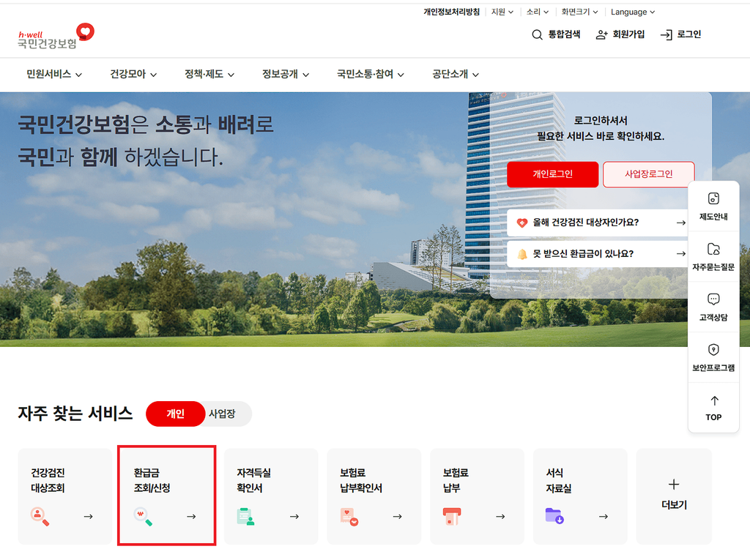Viewport: 750px width, 560px height.
Task: Click 로그인 text in header
Action: click(688, 34)
